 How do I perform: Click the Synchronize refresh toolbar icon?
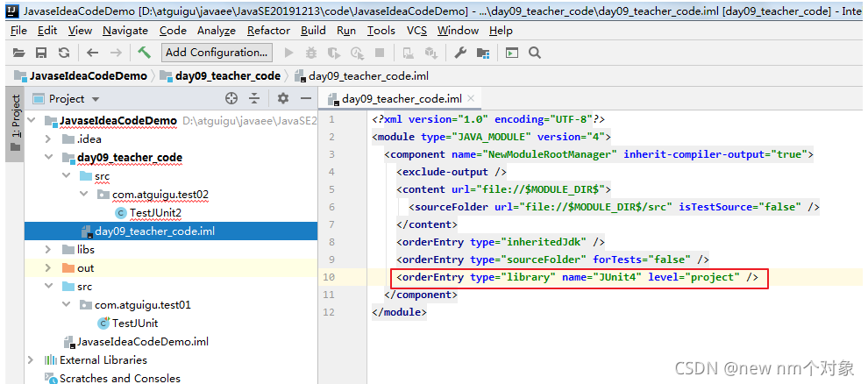coord(64,53)
